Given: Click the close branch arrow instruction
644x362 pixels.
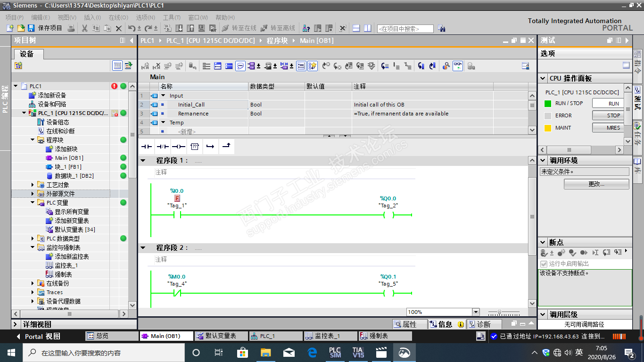Looking at the screenshot, I should [227, 147].
